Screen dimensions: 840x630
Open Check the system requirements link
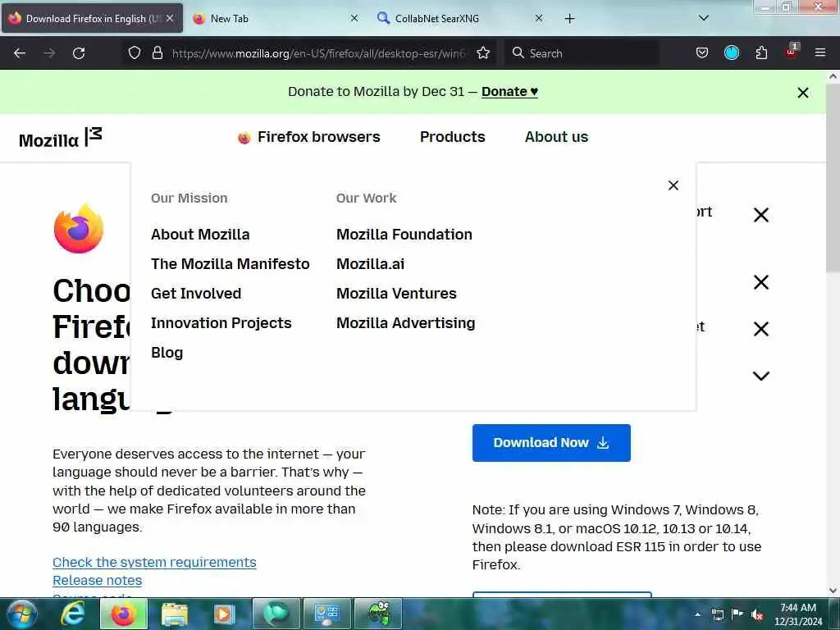[154, 563]
